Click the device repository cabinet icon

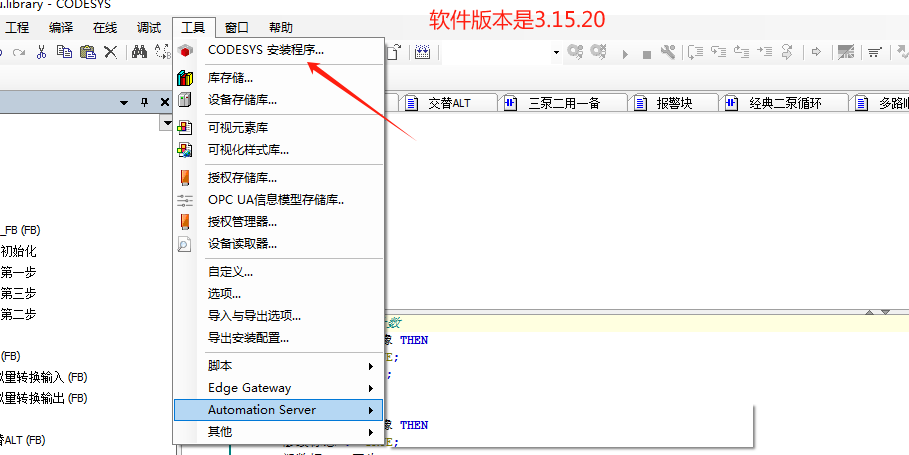pyautogui.click(x=184, y=100)
